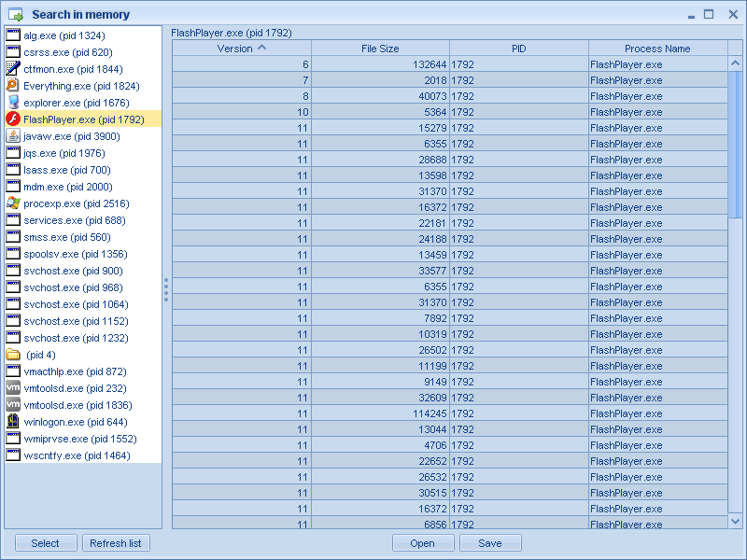This screenshot has width=747, height=560.
Task: Click the Select button
Action: coord(46,543)
